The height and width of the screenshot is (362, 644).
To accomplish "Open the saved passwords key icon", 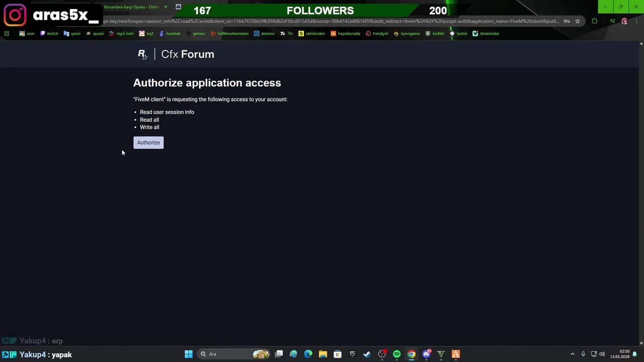I will click(x=567, y=21).
